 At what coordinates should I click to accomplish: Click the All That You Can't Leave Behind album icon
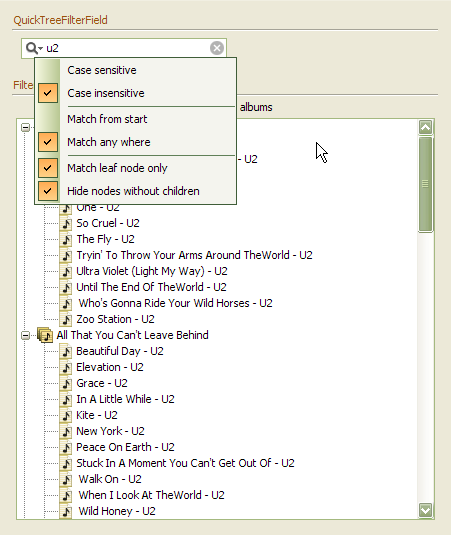(45, 335)
